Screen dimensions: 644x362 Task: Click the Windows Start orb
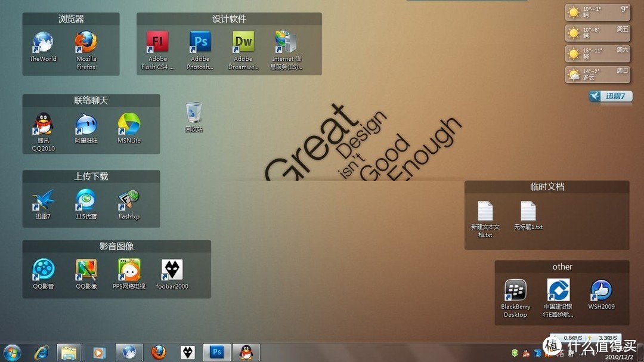click(x=13, y=352)
